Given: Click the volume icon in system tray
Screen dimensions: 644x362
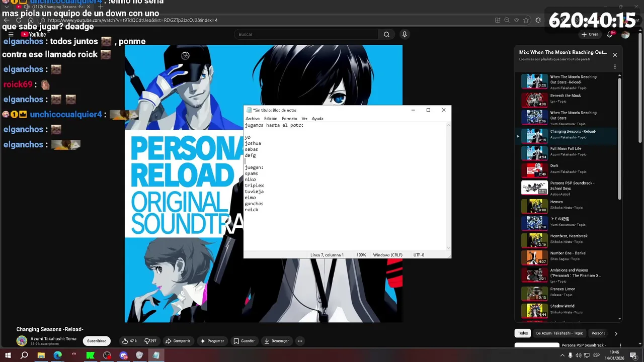Looking at the screenshot, I should point(579,355).
